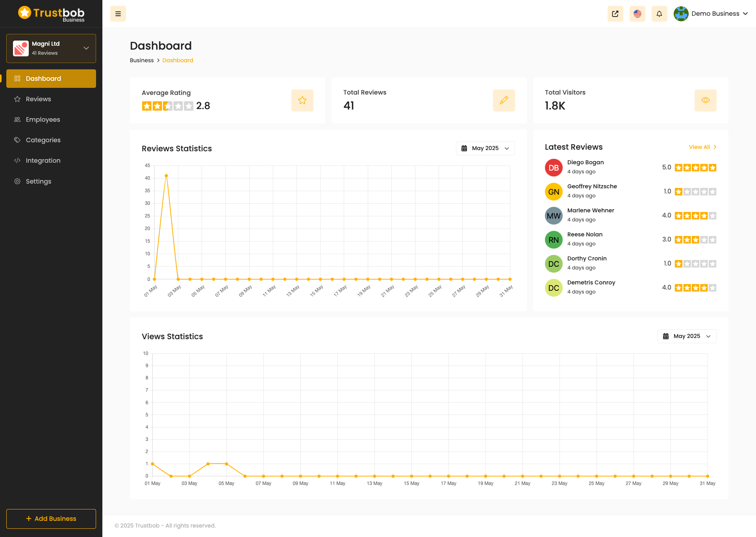
Task: Select the Integration code icon
Action: [x=18, y=160]
